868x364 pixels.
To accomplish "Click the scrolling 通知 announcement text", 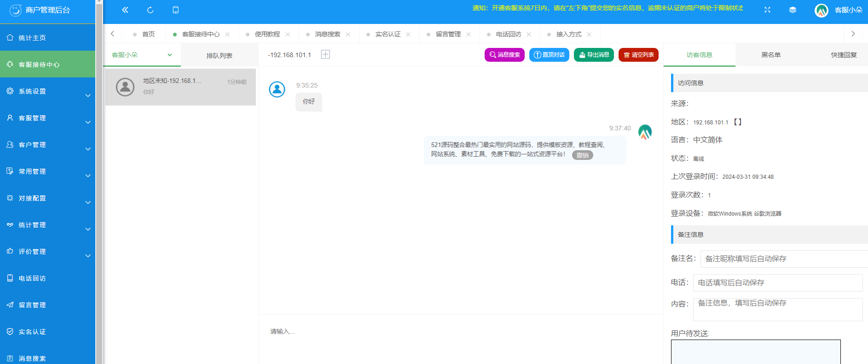I will pyautogui.click(x=608, y=8).
